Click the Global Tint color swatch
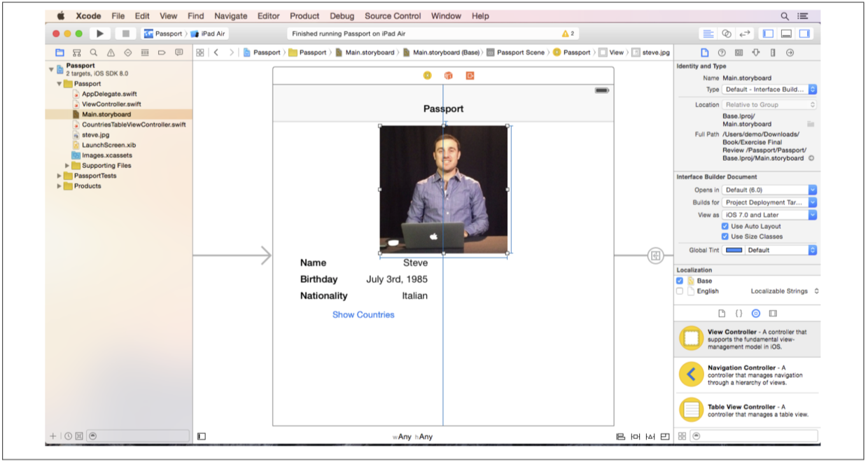The width and height of the screenshot is (868, 462). click(x=734, y=250)
